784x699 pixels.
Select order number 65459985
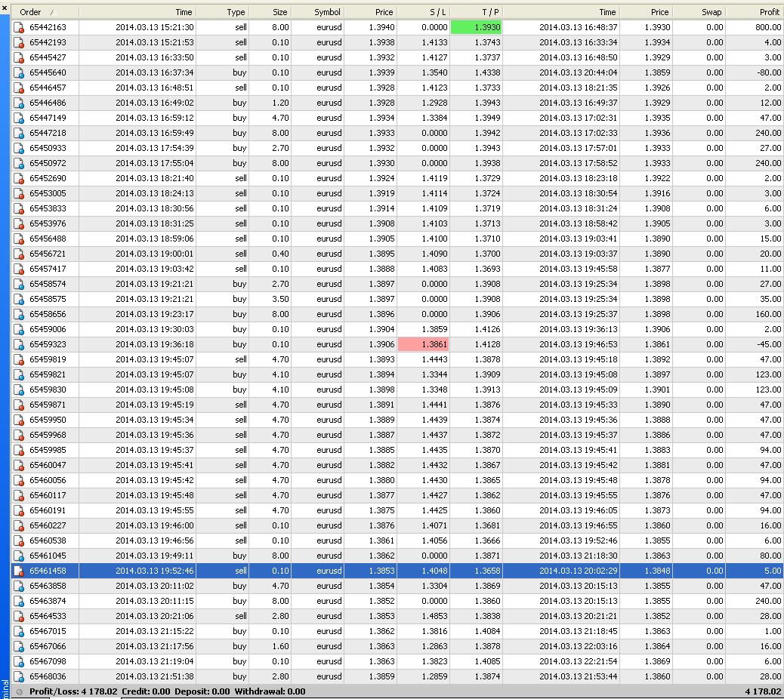(48, 450)
